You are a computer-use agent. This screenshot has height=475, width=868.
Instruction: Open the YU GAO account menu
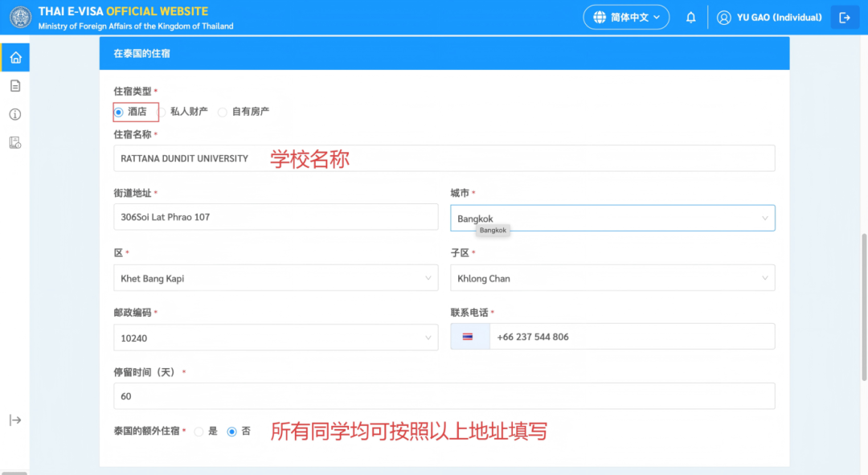tap(769, 18)
